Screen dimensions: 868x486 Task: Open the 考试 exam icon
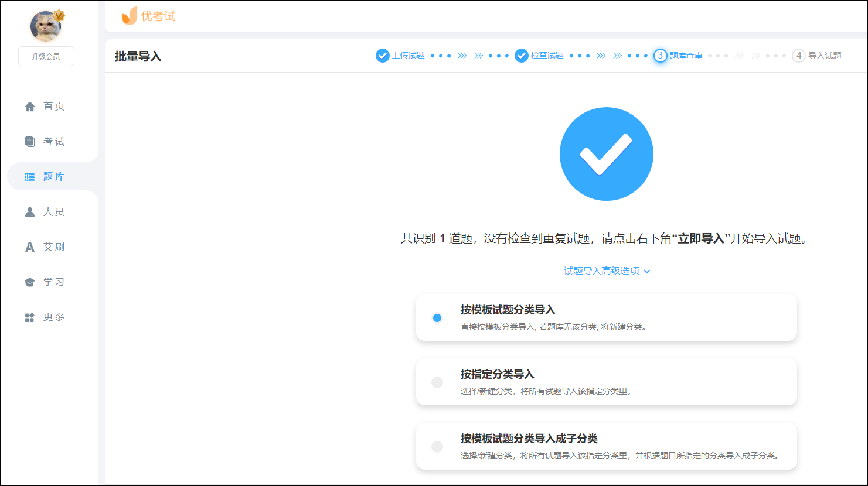pyautogui.click(x=30, y=142)
